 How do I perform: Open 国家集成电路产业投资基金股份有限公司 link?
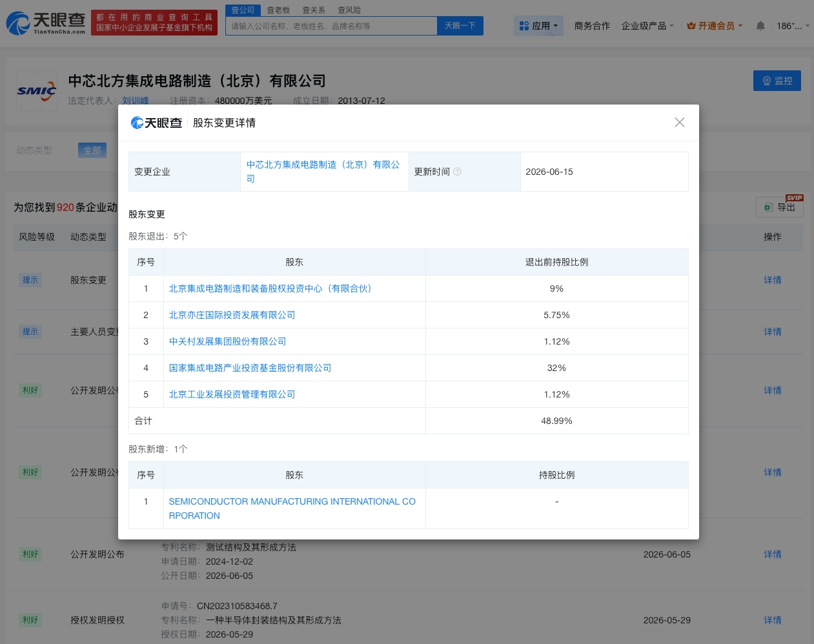pyautogui.click(x=250, y=368)
